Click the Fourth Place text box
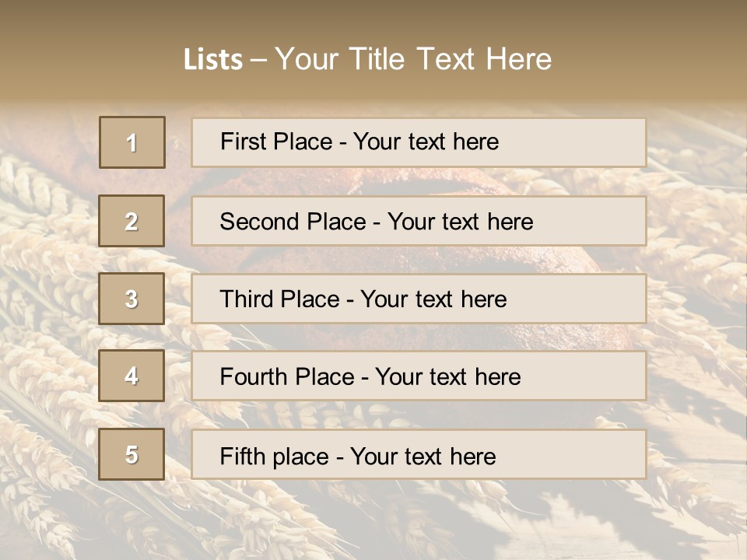The height and width of the screenshot is (560, 747). 419,376
